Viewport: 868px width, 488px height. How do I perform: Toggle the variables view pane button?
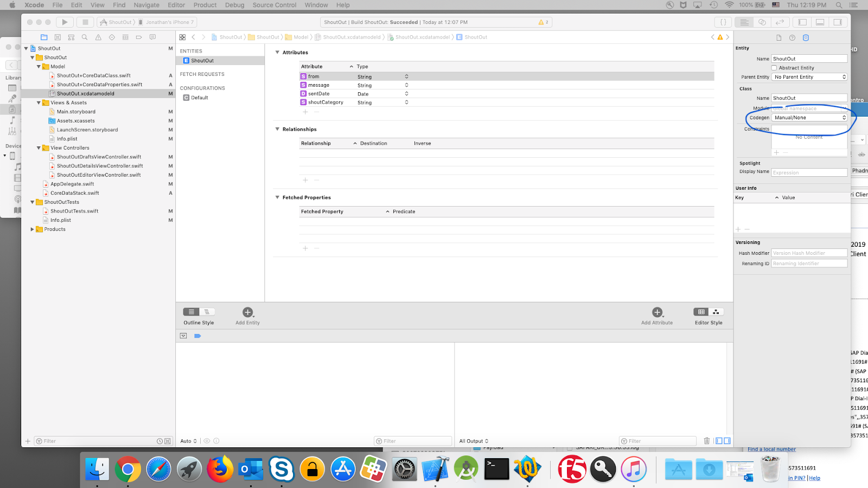coord(719,441)
